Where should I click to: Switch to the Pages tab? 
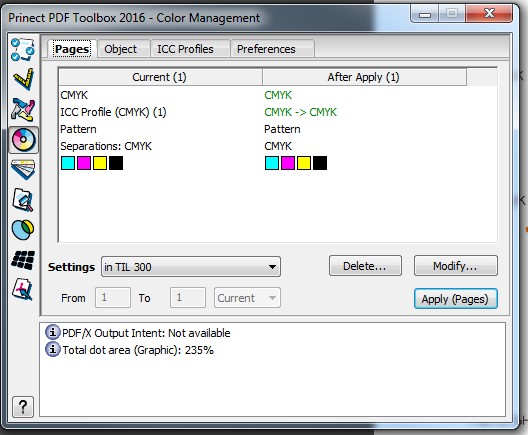72,49
